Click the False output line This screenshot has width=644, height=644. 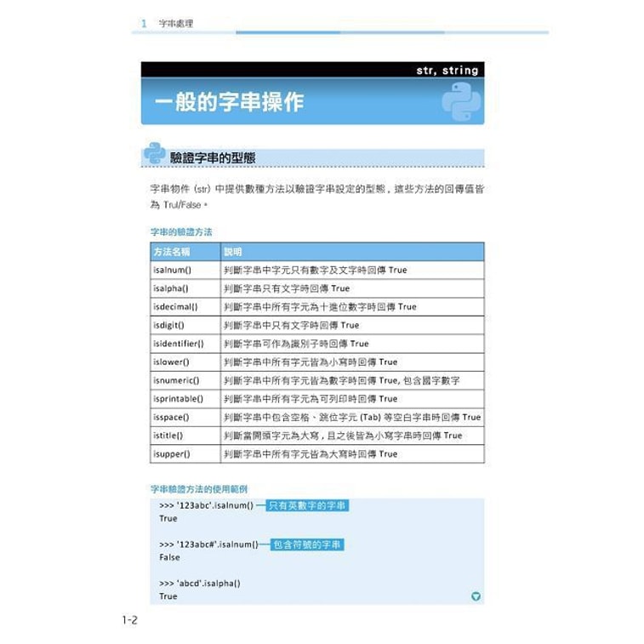click(x=169, y=557)
